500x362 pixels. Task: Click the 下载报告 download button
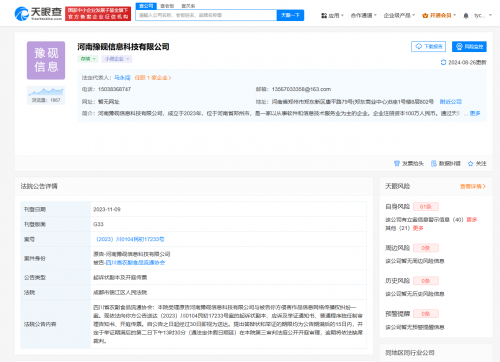coord(429,47)
